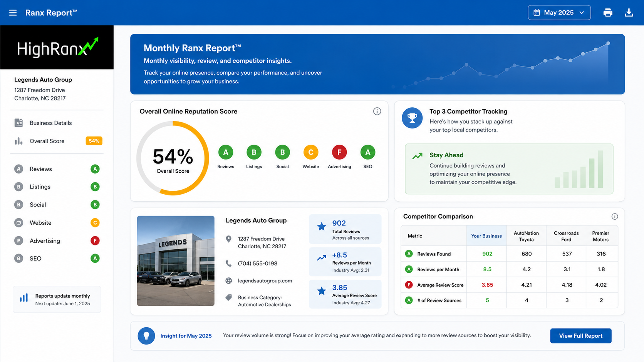
Task: Click the Business Details sidebar icon
Action: [18, 123]
